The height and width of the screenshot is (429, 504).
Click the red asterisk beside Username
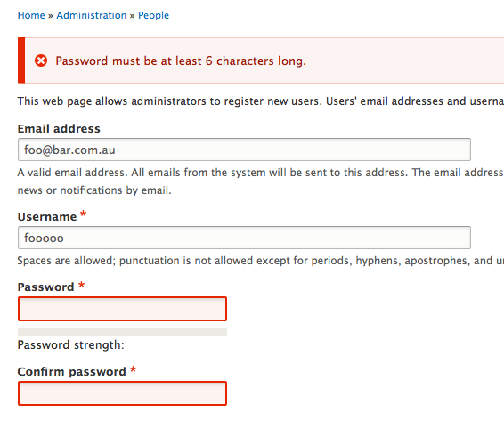[x=83, y=214]
